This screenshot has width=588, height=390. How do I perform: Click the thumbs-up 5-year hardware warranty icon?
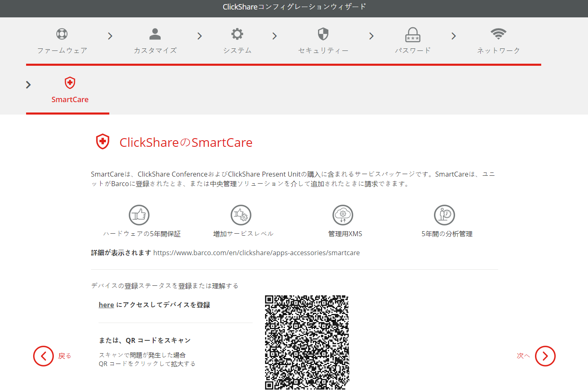coord(139,215)
